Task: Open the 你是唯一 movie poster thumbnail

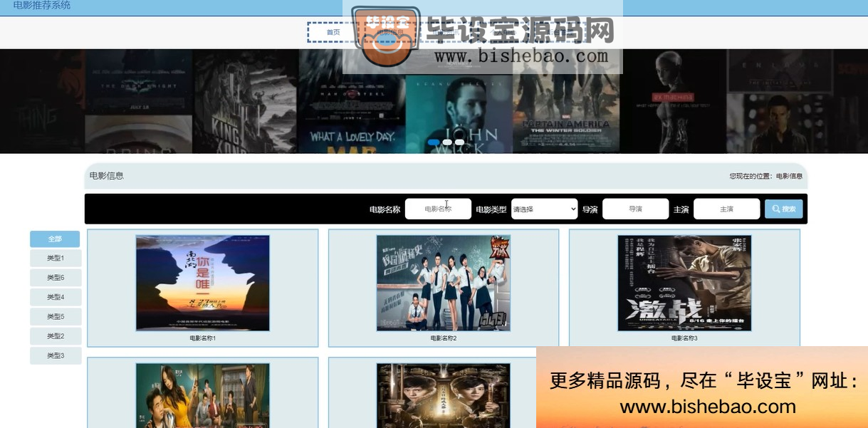Action: pyautogui.click(x=203, y=283)
